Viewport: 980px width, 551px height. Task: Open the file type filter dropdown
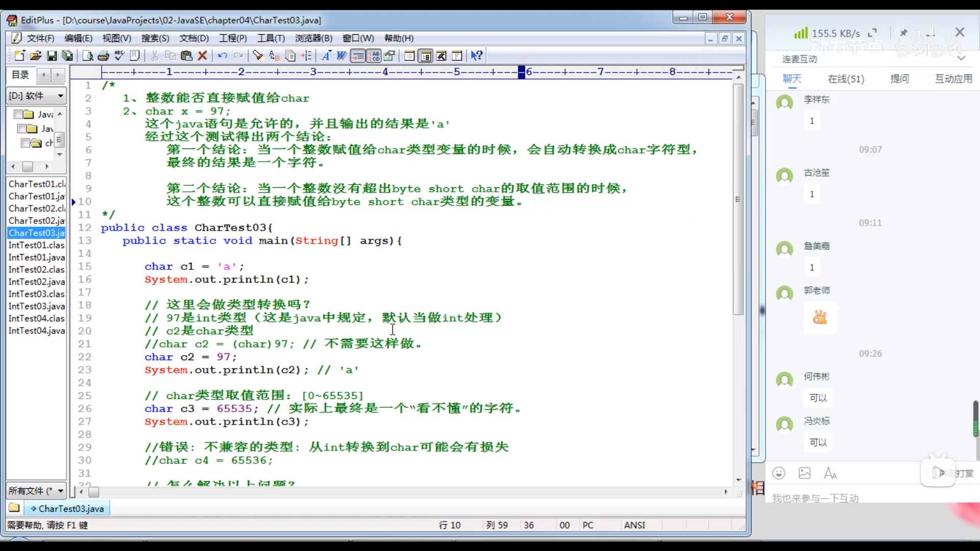[61, 491]
